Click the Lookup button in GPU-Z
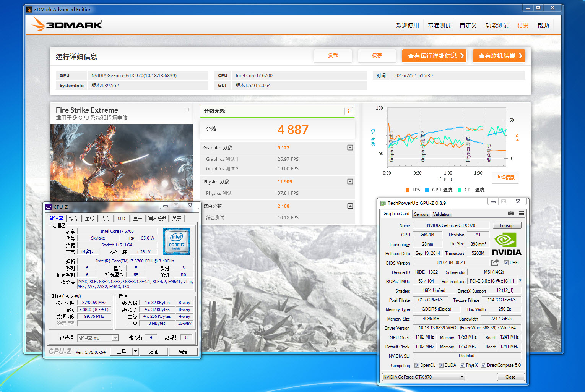The image size is (585, 392). pos(507,225)
